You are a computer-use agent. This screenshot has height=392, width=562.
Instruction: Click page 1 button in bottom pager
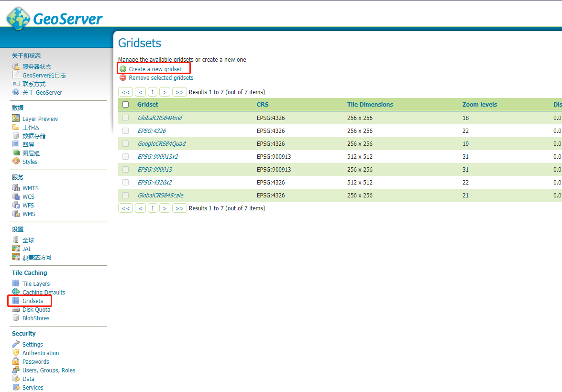[x=152, y=208]
